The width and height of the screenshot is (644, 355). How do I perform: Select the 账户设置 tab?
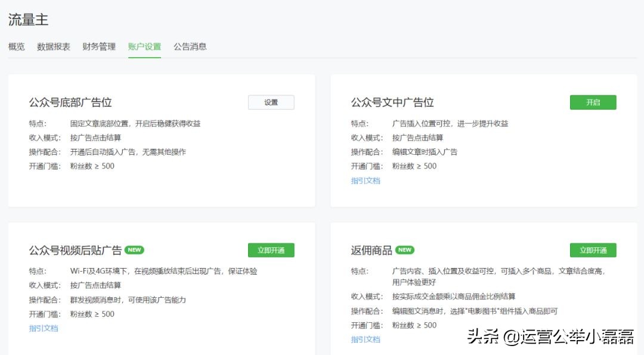(x=144, y=46)
